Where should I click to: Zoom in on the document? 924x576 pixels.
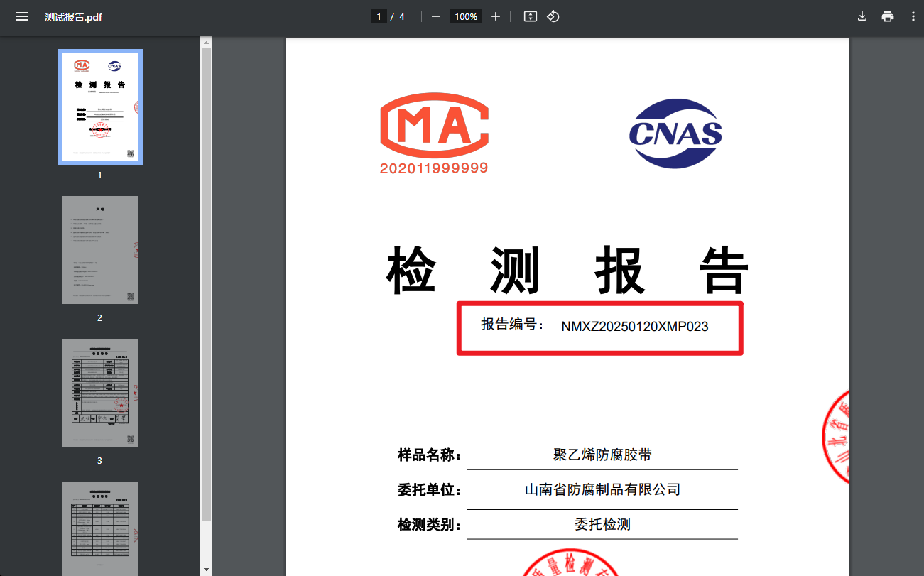[495, 16]
